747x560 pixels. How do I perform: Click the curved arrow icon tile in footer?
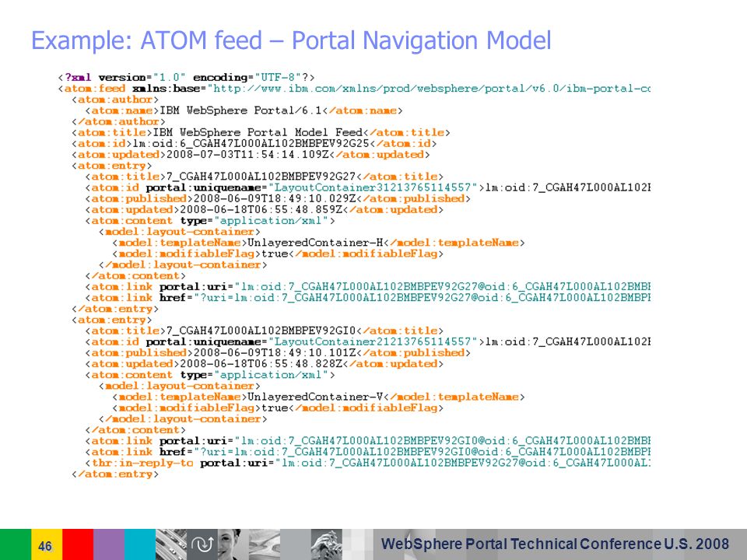point(202,544)
